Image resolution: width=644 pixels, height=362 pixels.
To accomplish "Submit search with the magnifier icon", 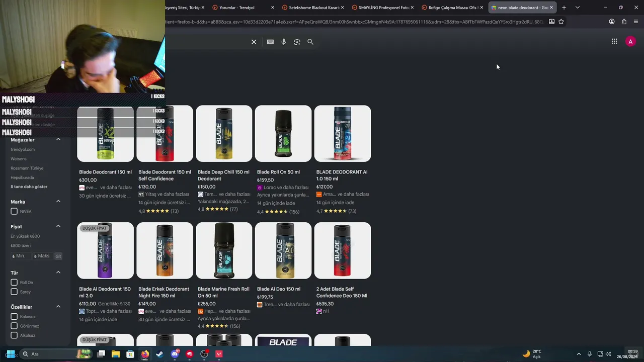I will click(310, 42).
